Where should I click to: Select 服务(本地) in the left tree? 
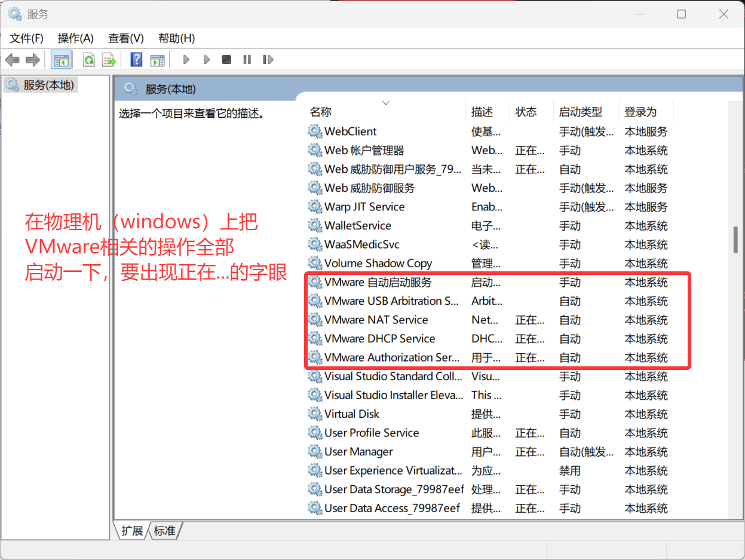click(39, 85)
